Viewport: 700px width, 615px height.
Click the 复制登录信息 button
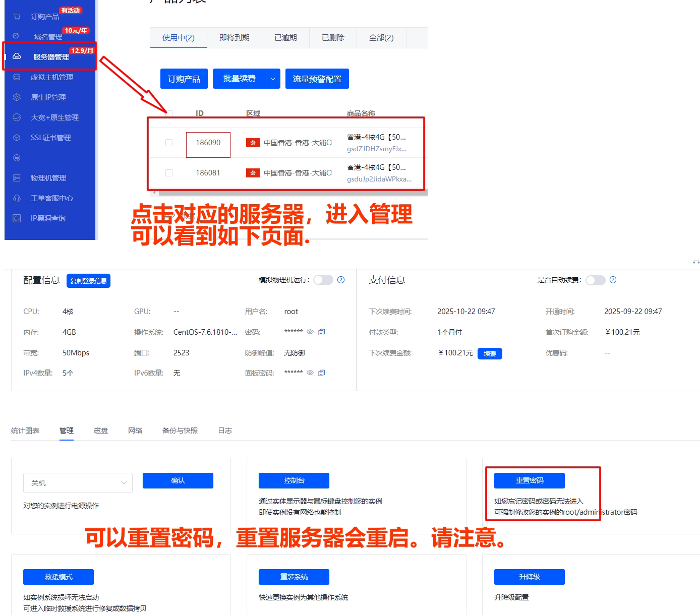(x=88, y=281)
